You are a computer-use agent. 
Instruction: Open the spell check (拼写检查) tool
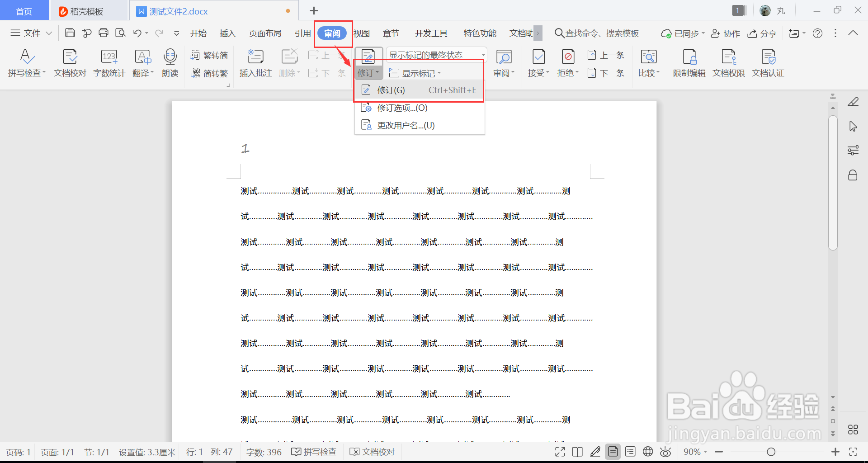click(27, 63)
